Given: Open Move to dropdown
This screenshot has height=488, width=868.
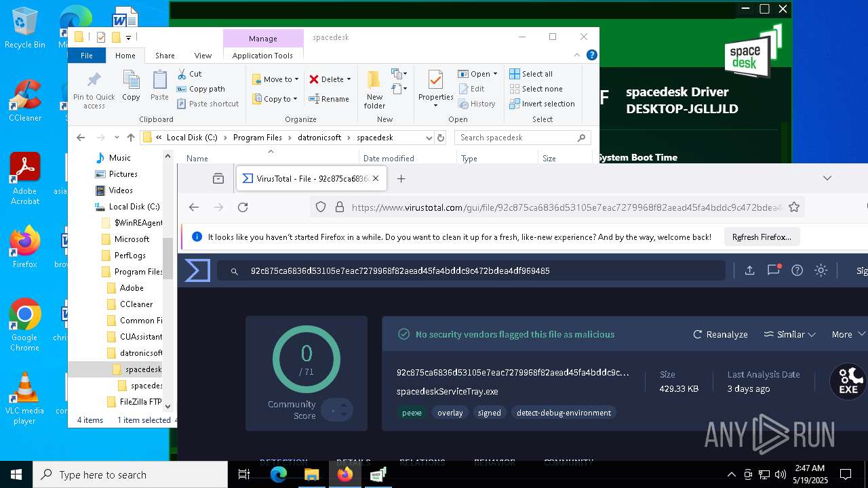Looking at the screenshot, I should click(x=275, y=79).
